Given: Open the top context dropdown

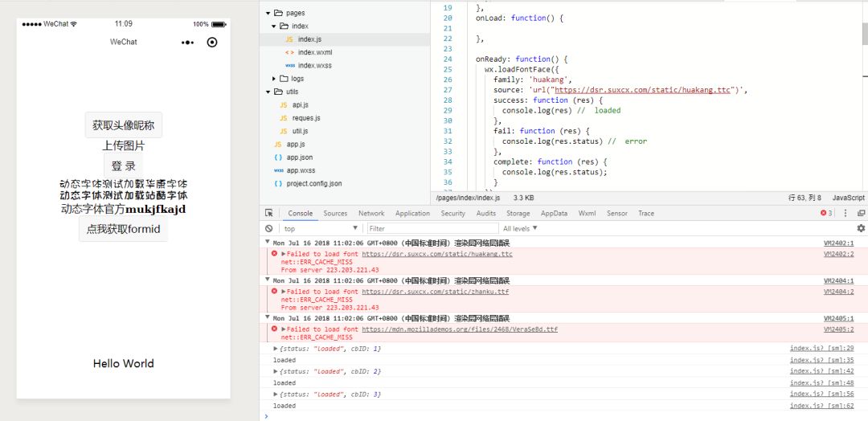Looking at the screenshot, I should [x=321, y=228].
